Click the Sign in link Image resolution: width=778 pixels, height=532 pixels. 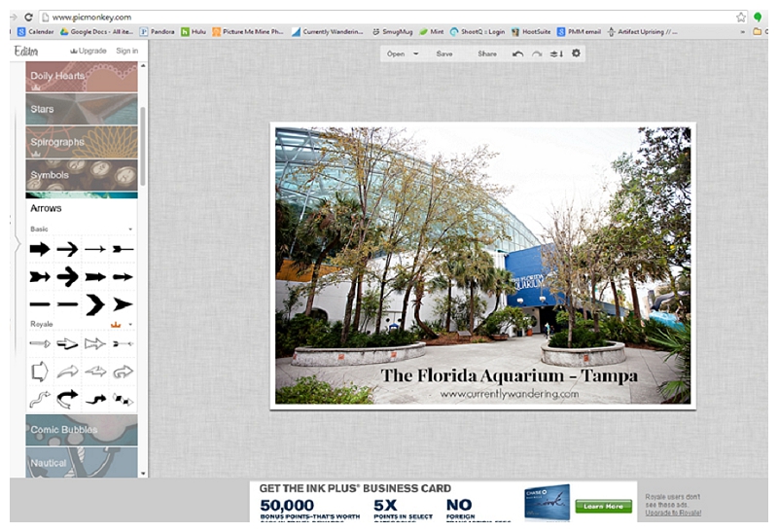pos(126,51)
